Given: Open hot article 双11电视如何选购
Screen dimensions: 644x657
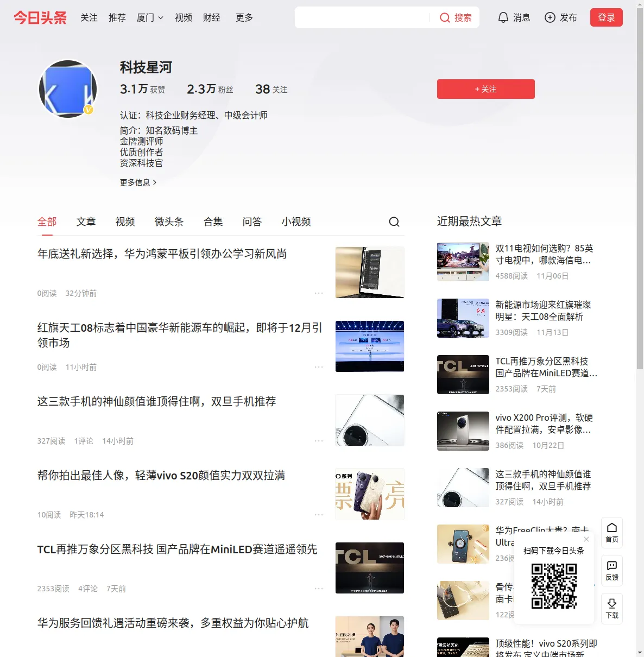Looking at the screenshot, I should click(544, 254).
